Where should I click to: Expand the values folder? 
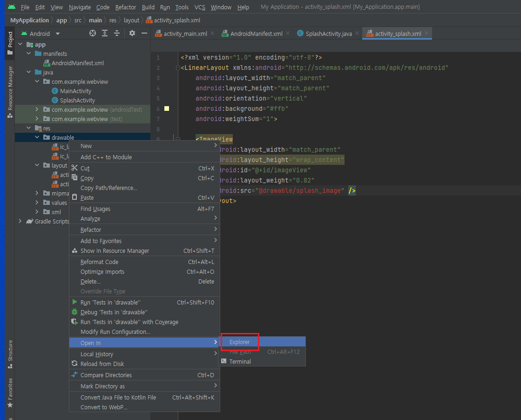tap(37, 202)
